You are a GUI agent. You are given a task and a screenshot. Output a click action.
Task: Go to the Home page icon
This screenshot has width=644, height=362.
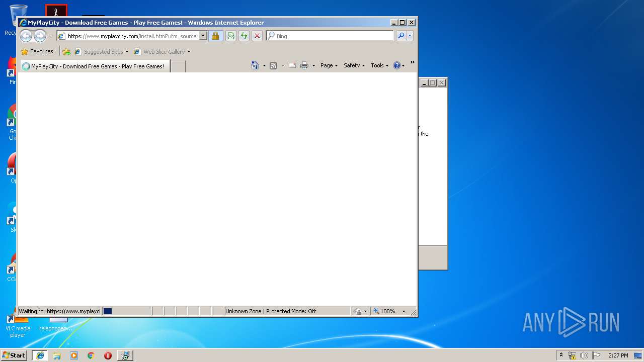pos(255,65)
